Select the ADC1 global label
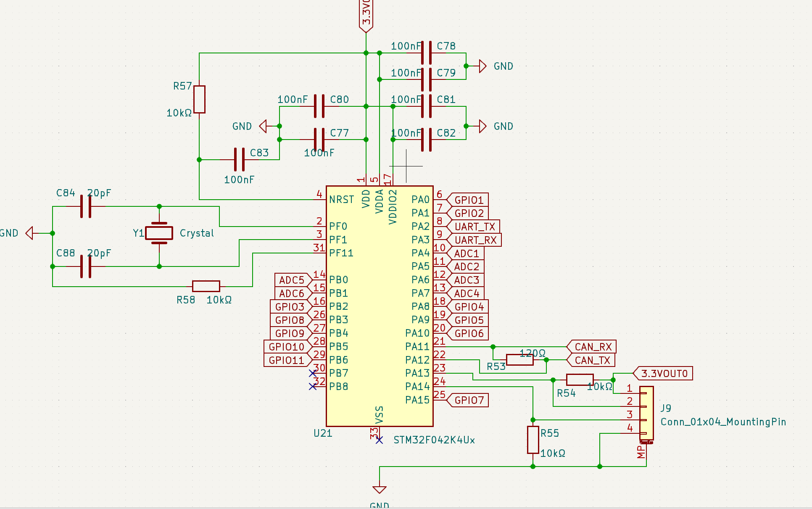This screenshot has height=509, width=812. pos(465,253)
